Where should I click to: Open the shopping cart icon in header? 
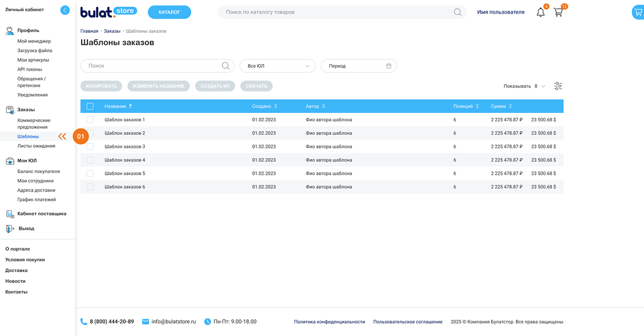point(558,12)
